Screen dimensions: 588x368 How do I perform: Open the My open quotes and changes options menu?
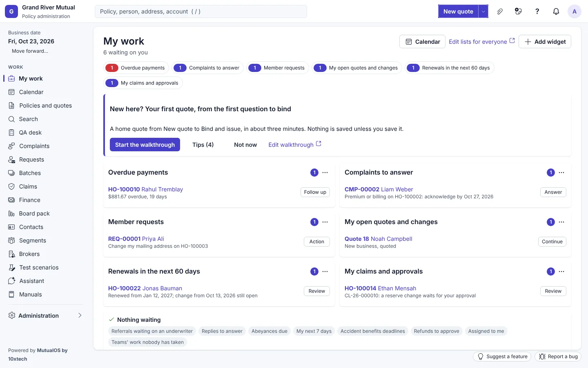561,222
